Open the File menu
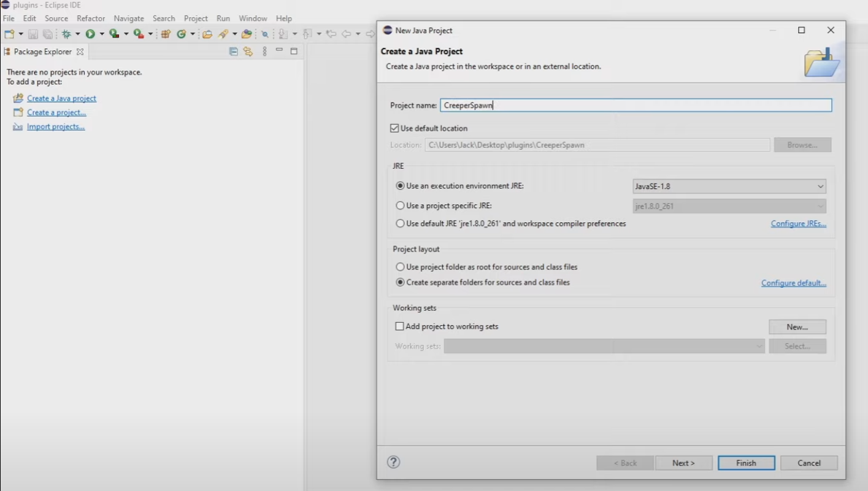This screenshot has height=491, width=868. point(9,18)
